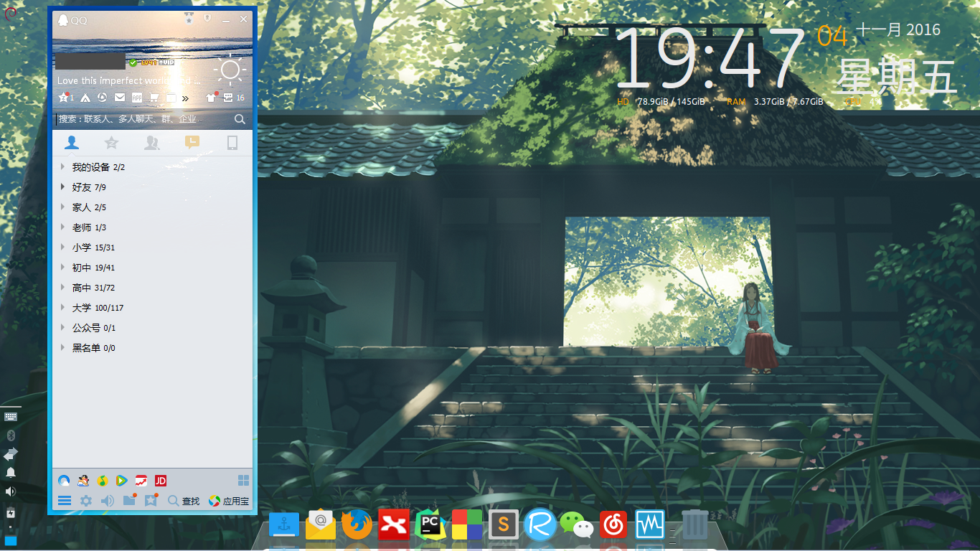Switch to the QZone star tab
Image resolution: width=980 pixels, height=551 pixels.
111,143
